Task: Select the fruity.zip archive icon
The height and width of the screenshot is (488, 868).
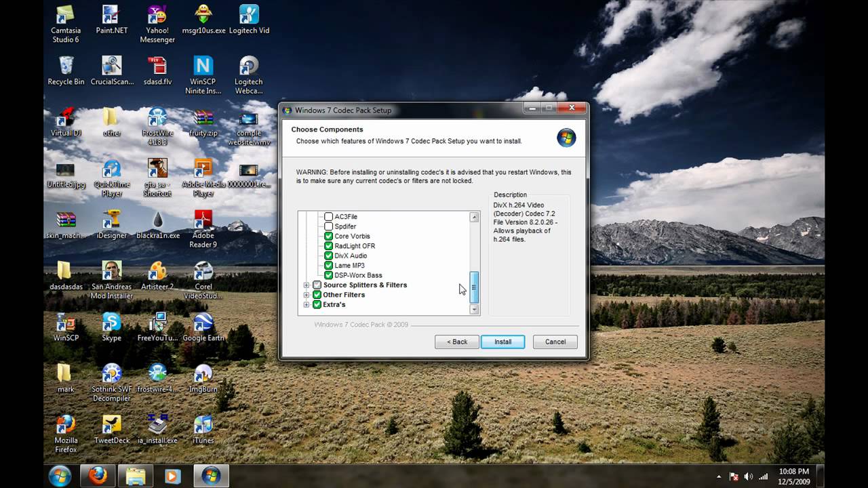Action: point(203,122)
